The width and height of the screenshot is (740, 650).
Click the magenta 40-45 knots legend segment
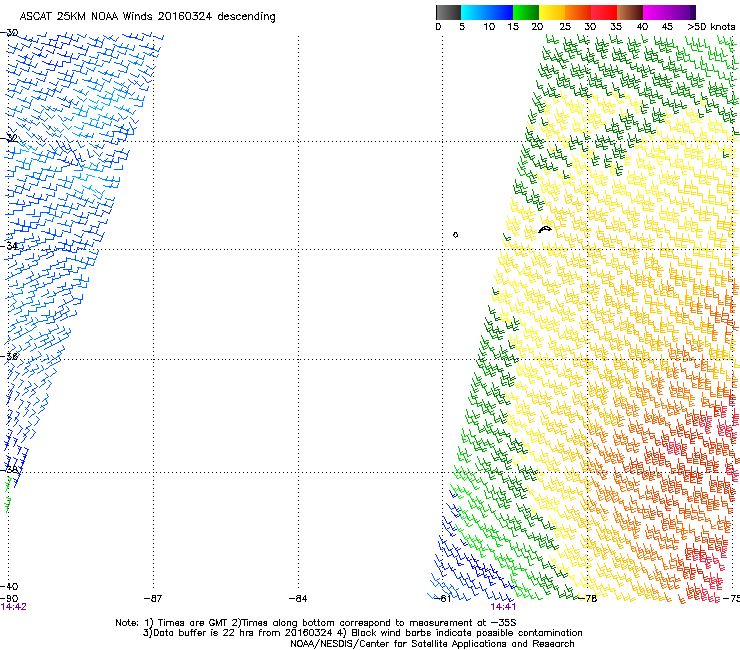[656, 12]
